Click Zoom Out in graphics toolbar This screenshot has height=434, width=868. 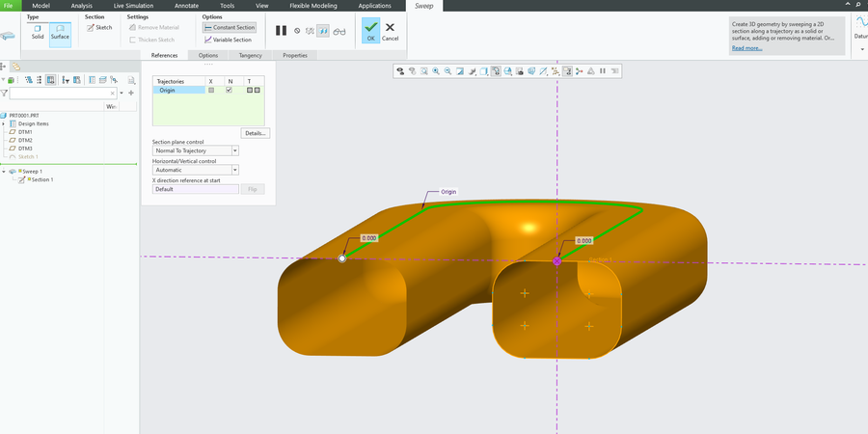(x=448, y=70)
